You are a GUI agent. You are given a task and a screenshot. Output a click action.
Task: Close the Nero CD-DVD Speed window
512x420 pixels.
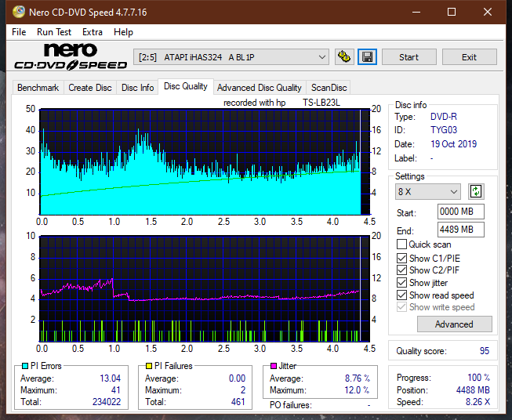point(488,12)
